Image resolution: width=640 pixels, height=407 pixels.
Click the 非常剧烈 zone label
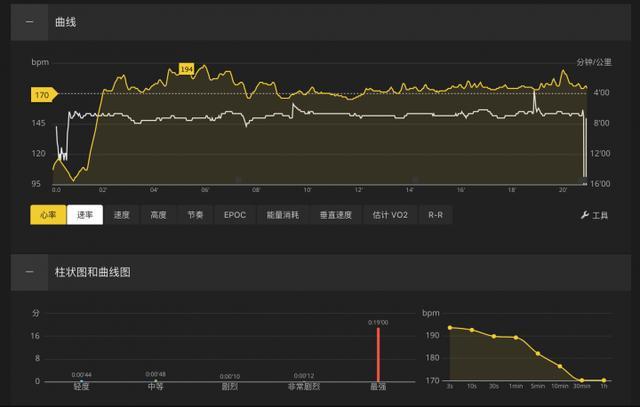(303, 386)
